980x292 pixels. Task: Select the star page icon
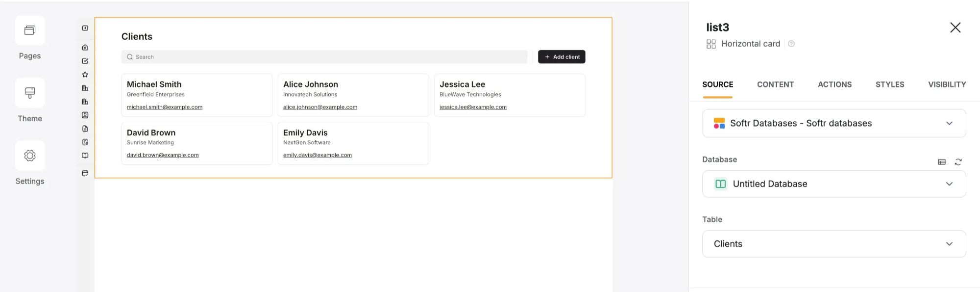click(85, 75)
